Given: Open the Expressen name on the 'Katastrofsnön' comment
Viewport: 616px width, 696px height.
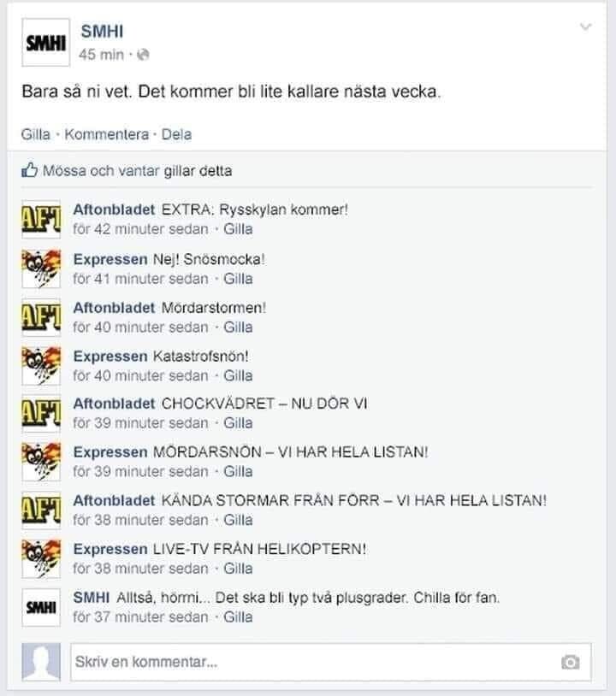Looking at the screenshot, I should click(110, 357).
